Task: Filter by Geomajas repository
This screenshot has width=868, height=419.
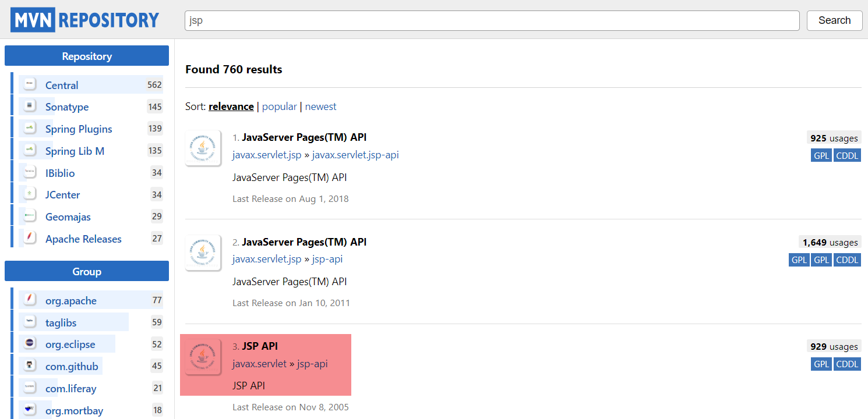Action: (68, 217)
